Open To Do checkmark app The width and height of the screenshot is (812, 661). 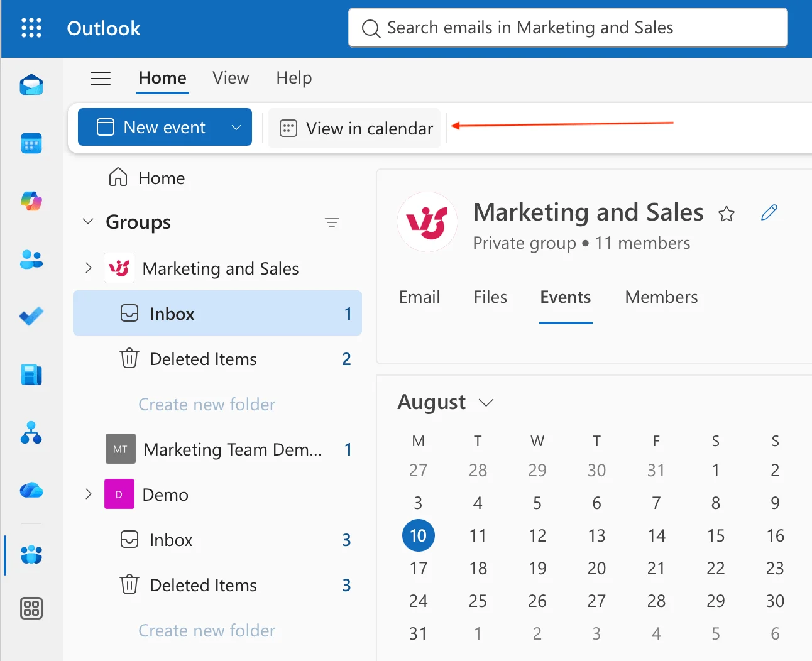(31, 316)
